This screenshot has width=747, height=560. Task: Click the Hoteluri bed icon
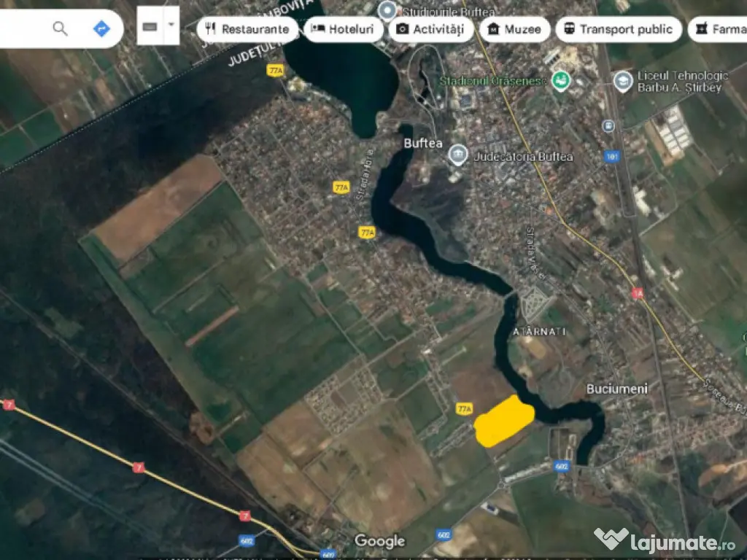318,29
